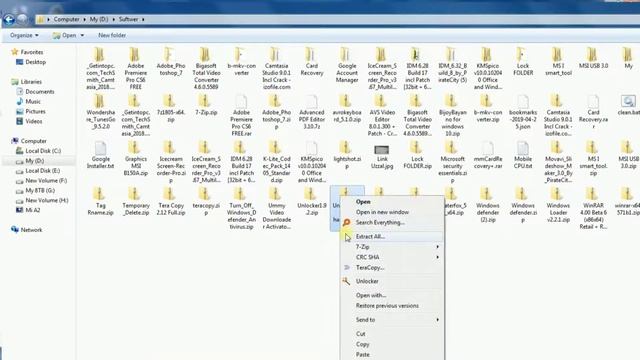The width and height of the screenshot is (640, 360).
Task: Open the Adobe Premiere Pro CS6 FREE folder
Action: click(136, 69)
